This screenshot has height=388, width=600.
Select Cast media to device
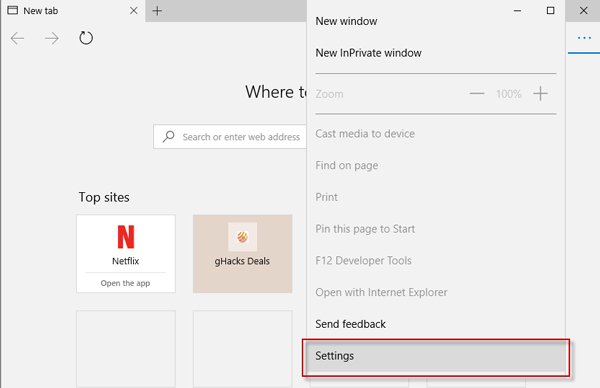click(x=436, y=134)
